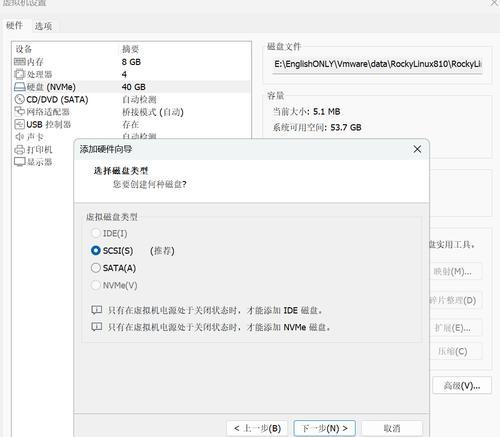Click the processor device icon
Viewport: 500px width, 437px height.
pos(20,74)
